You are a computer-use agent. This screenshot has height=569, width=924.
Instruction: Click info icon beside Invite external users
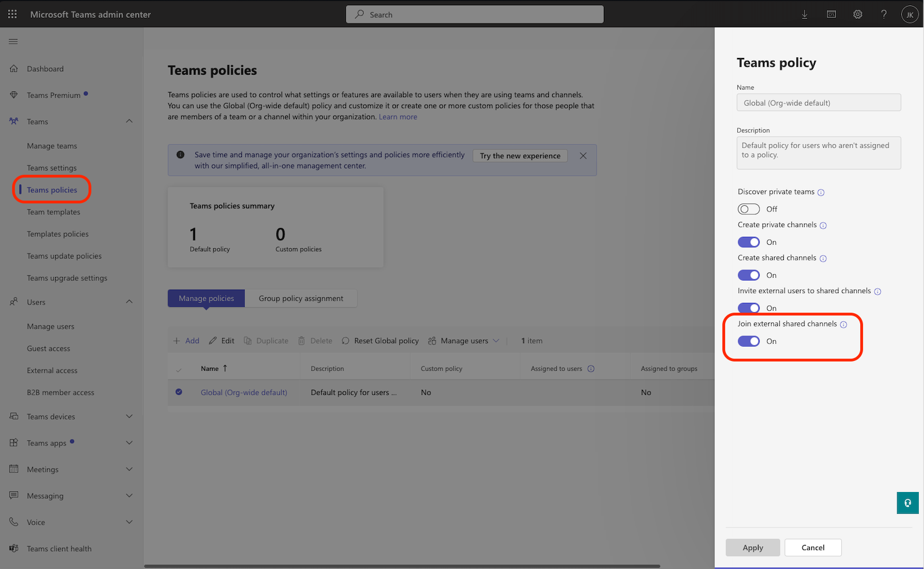click(x=877, y=291)
